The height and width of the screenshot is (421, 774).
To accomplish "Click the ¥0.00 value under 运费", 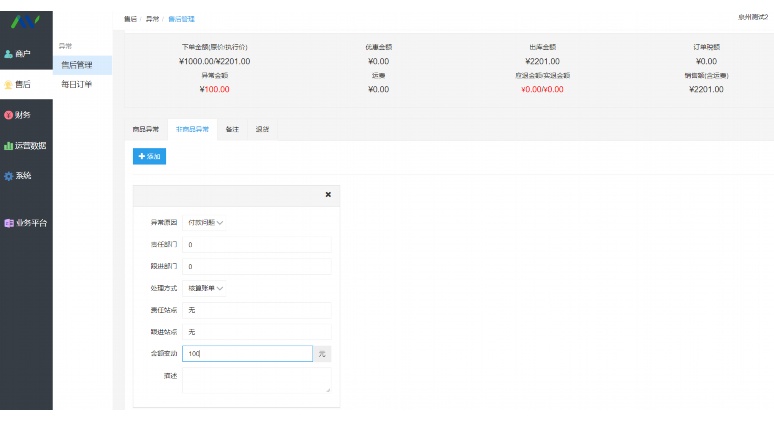I will pos(379,89).
